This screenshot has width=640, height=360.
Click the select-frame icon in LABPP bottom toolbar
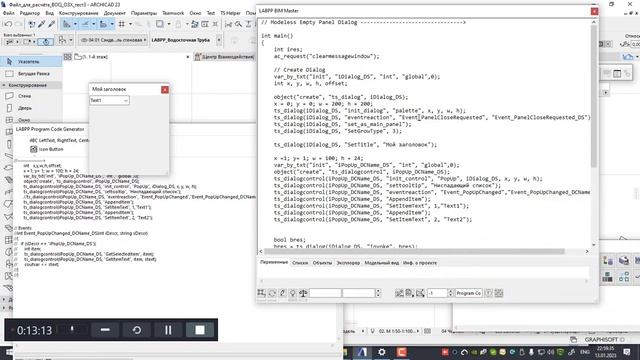pos(261,293)
